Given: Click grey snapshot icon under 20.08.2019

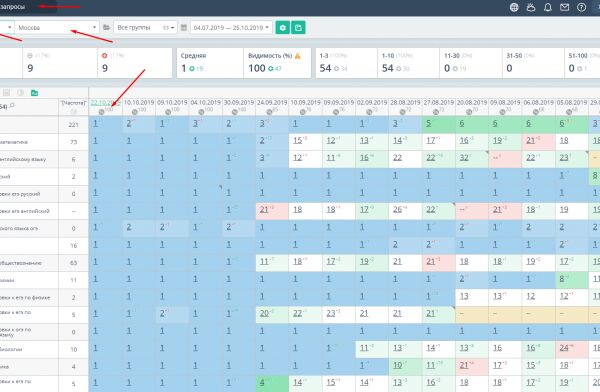Looking at the screenshot, I should [468, 112].
